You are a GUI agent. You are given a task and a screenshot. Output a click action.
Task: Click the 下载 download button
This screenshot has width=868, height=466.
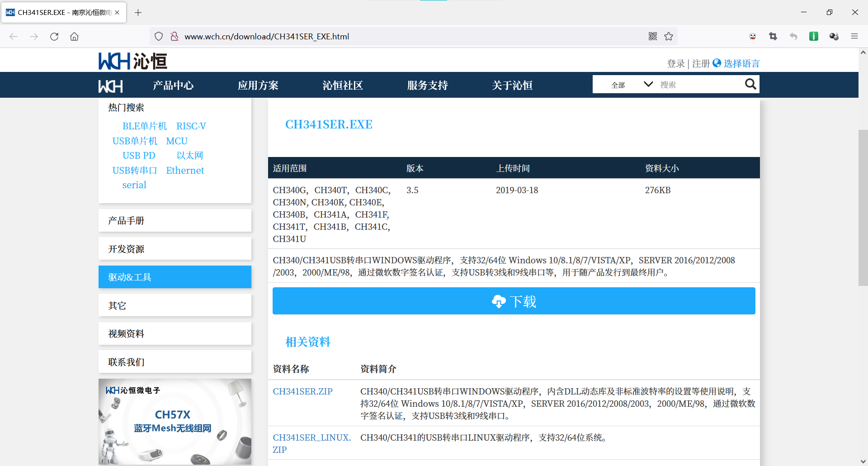pos(514,301)
